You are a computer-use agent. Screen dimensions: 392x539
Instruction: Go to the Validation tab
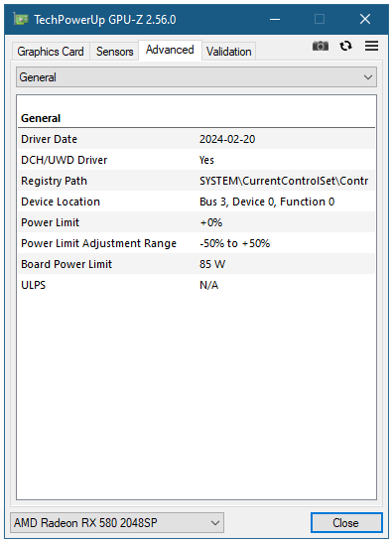pyautogui.click(x=229, y=52)
